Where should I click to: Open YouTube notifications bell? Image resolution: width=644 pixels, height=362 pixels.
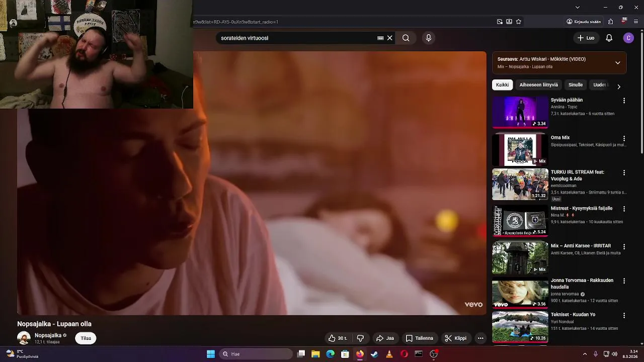[x=609, y=38]
